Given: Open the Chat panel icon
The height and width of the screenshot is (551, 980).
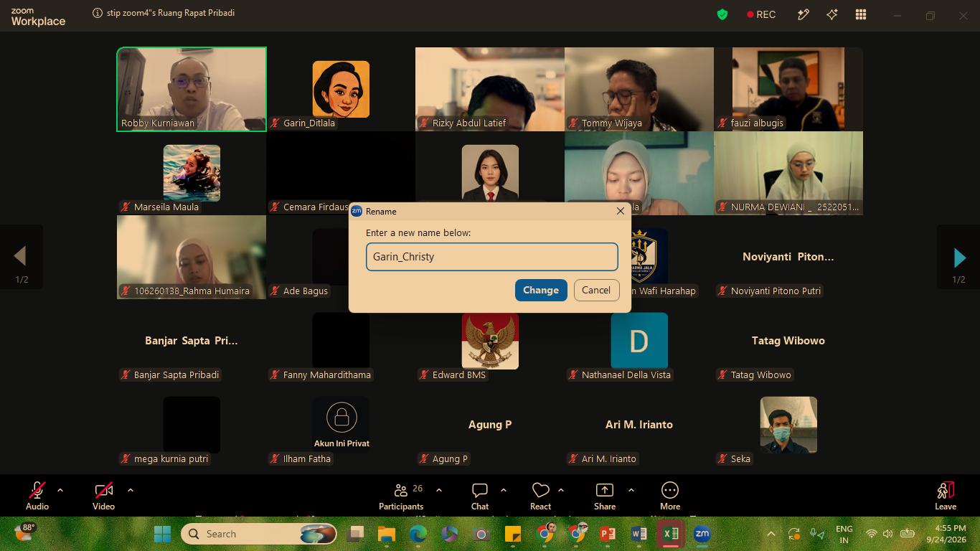Looking at the screenshot, I should [480, 490].
